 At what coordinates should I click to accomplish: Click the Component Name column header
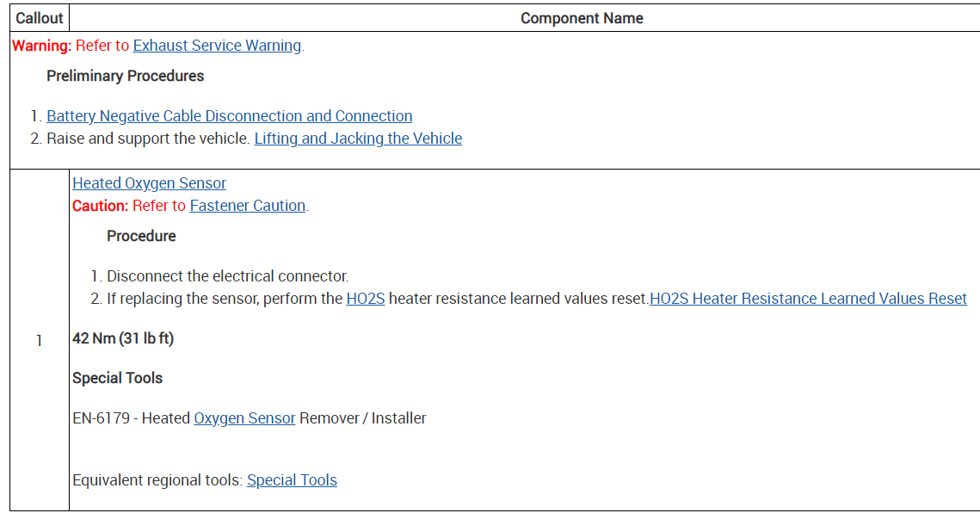(582, 18)
